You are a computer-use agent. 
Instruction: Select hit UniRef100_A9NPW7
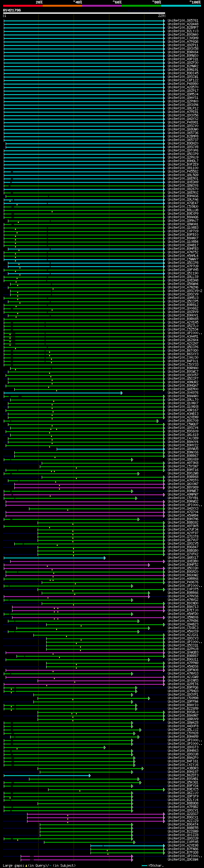[x=183, y=494]
